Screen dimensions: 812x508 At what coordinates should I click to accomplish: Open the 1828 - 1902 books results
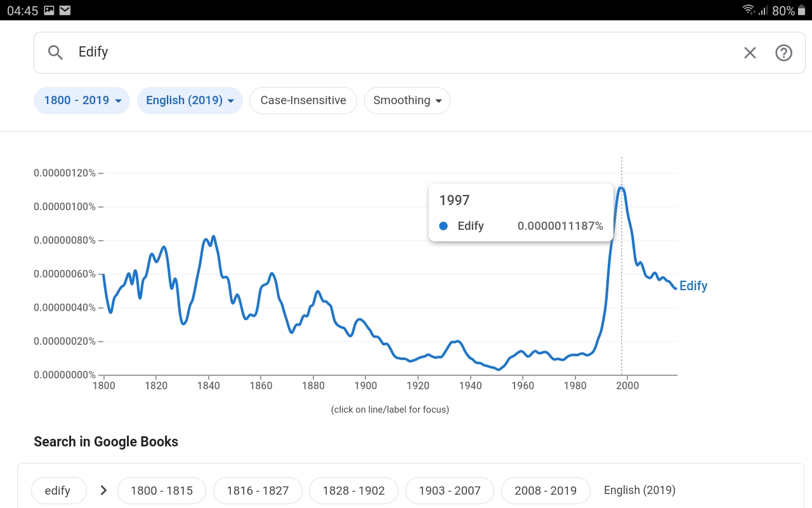point(353,490)
